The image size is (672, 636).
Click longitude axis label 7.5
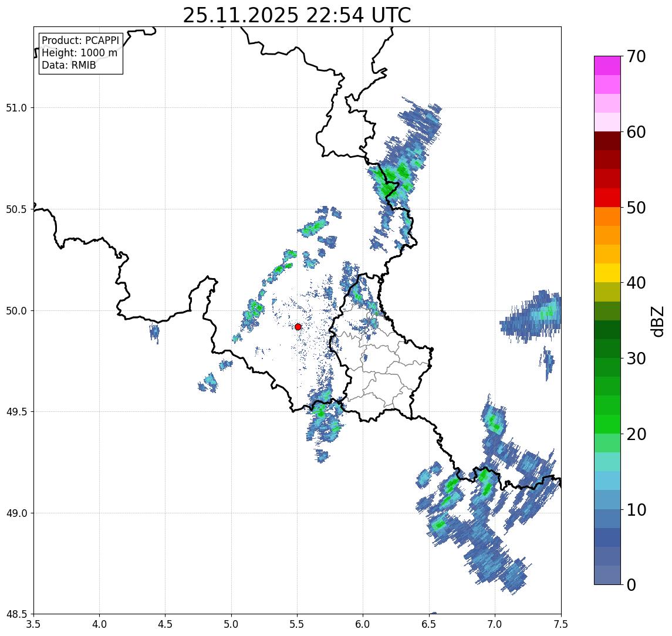point(561,624)
